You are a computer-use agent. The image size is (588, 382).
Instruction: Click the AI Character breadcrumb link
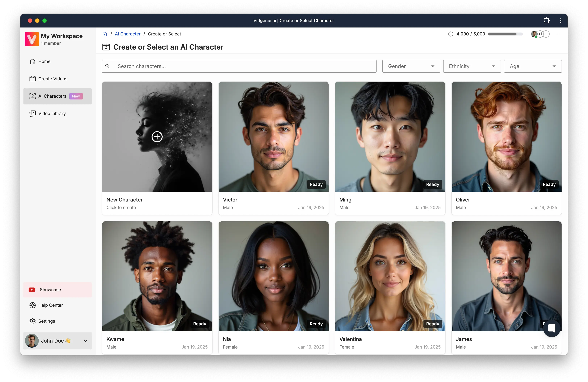(127, 34)
